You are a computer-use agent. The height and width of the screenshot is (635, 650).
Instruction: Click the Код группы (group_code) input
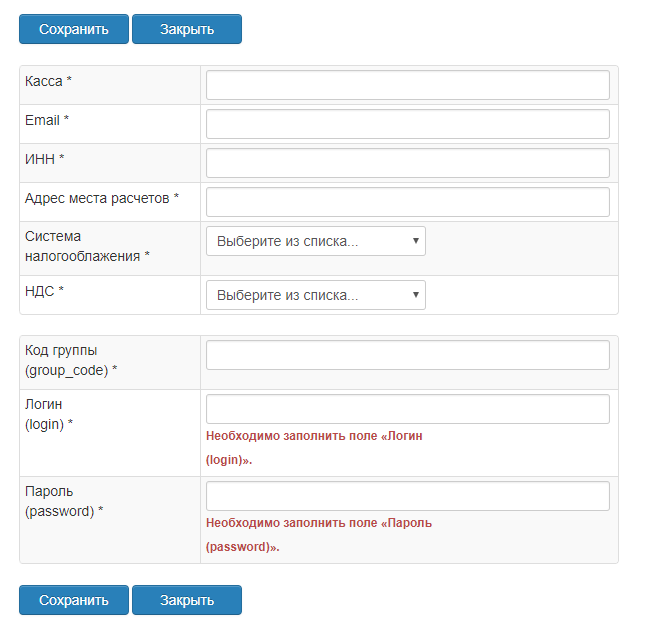coord(407,355)
